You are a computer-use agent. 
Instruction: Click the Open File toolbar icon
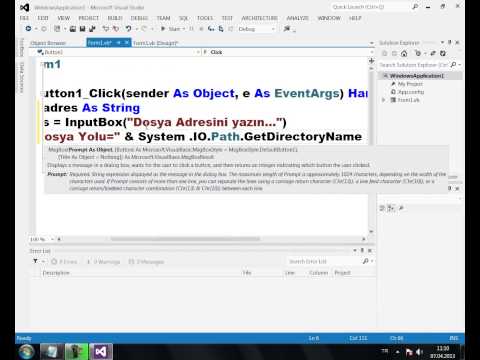[x=73, y=29]
